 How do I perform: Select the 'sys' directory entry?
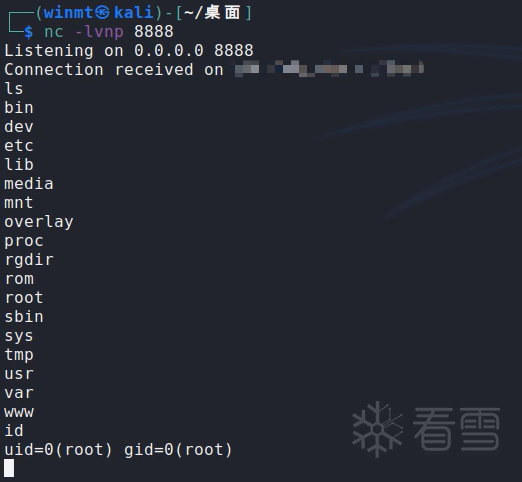pyautogui.click(x=19, y=336)
